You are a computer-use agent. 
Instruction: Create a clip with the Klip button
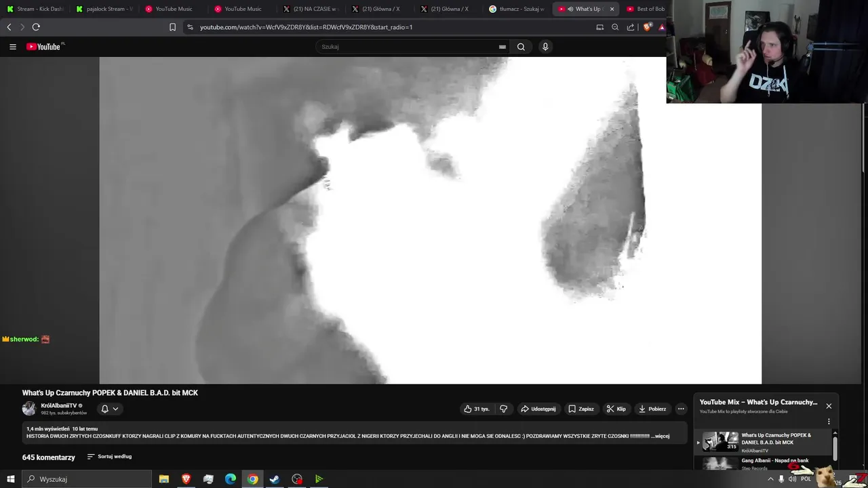pos(616,409)
